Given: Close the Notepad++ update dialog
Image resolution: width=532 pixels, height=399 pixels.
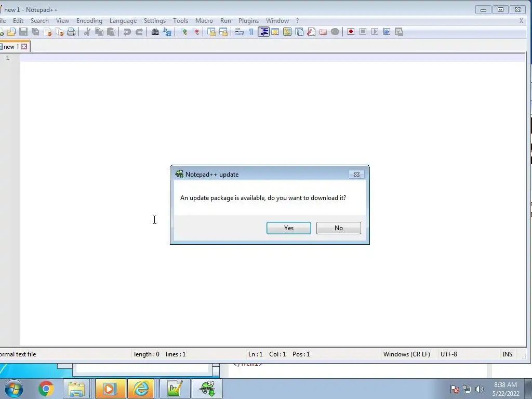Looking at the screenshot, I should [356, 174].
